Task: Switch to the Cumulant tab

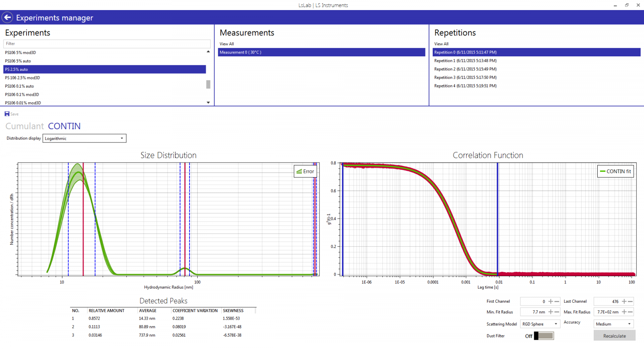Action: click(x=25, y=126)
